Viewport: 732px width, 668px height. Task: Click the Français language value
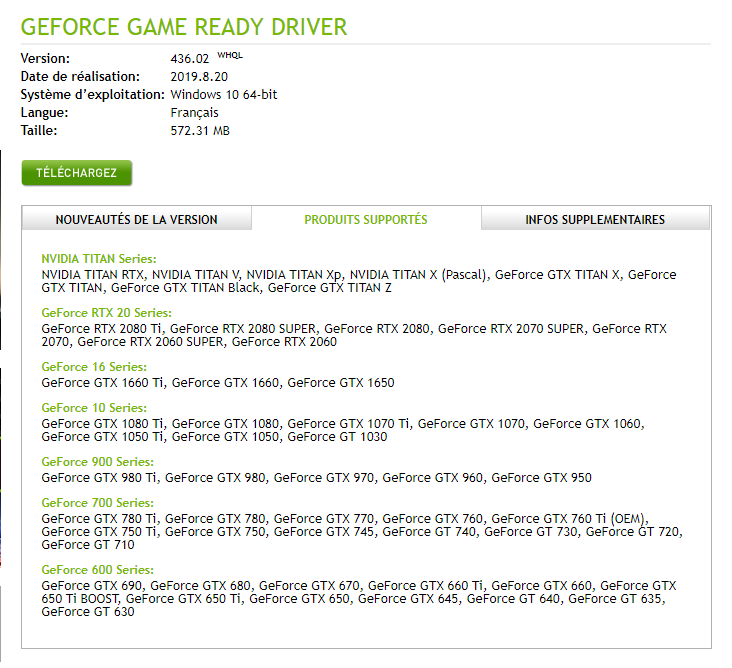coord(194,113)
